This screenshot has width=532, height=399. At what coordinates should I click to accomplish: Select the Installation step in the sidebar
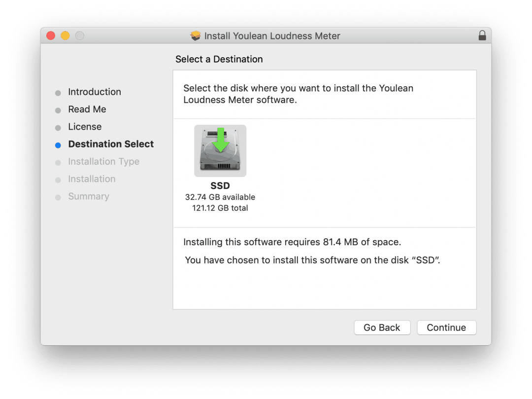click(91, 179)
